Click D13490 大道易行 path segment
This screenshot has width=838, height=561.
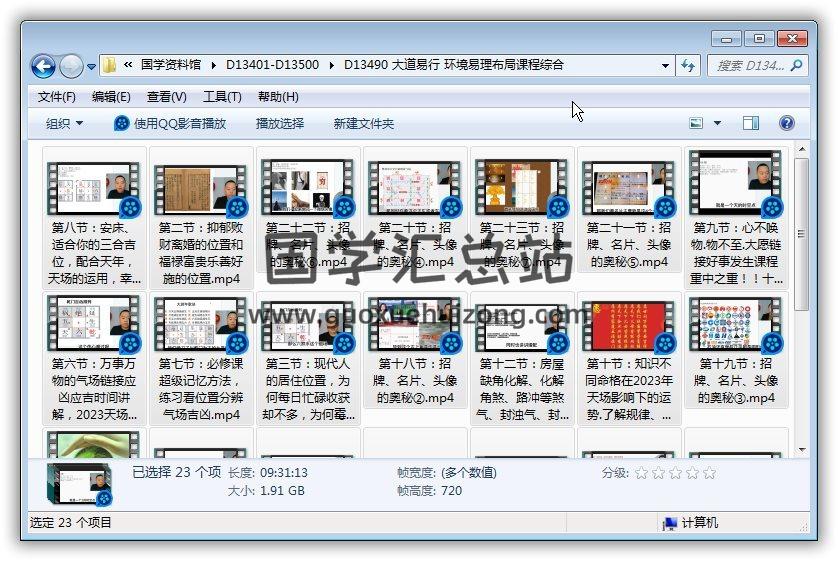[x=453, y=65]
